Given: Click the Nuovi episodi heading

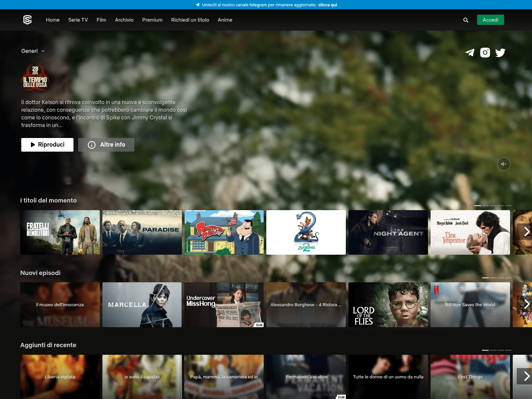Looking at the screenshot, I should click(40, 273).
